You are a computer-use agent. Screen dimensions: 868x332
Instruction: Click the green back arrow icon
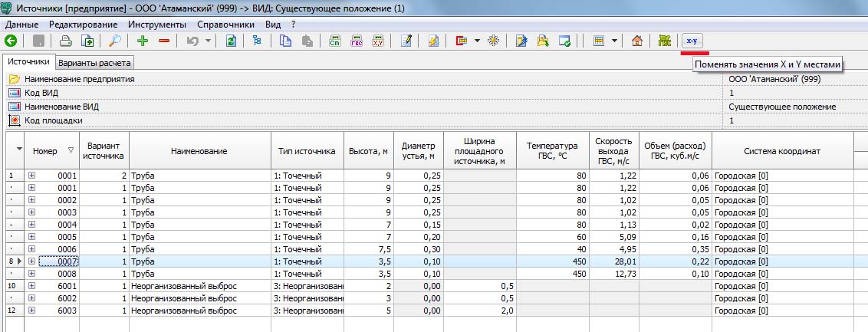[11, 41]
